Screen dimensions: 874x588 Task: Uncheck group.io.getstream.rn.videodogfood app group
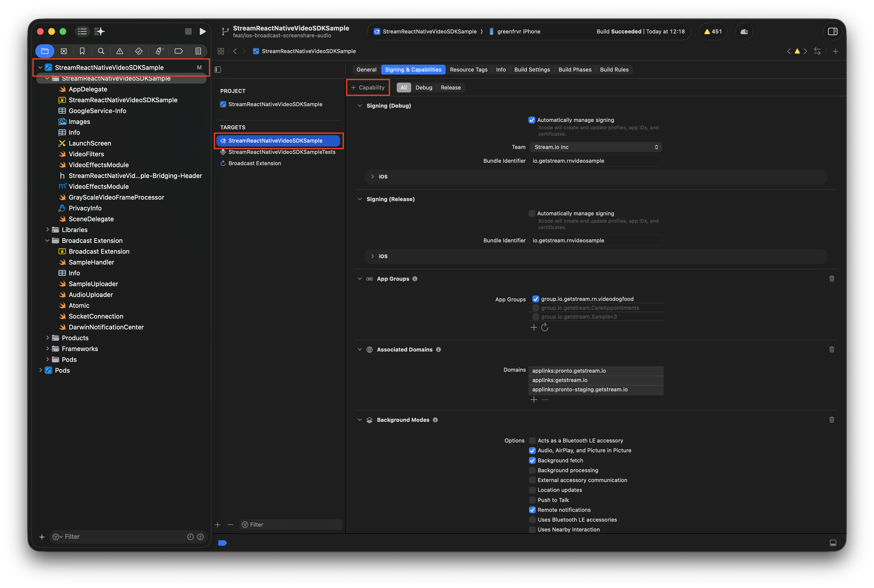[535, 299]
